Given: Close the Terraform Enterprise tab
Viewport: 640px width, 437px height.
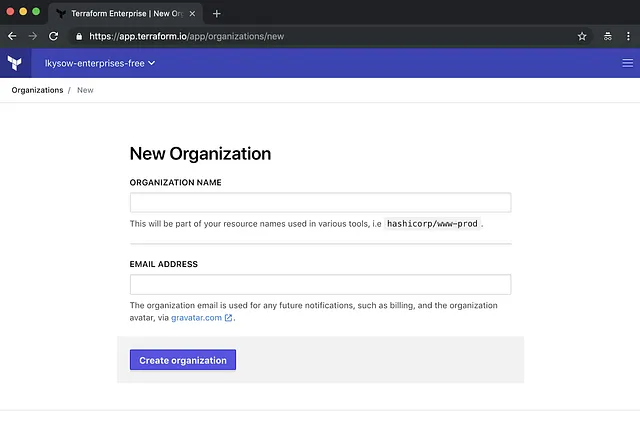Looking at the screenshot, I should 192,14.
